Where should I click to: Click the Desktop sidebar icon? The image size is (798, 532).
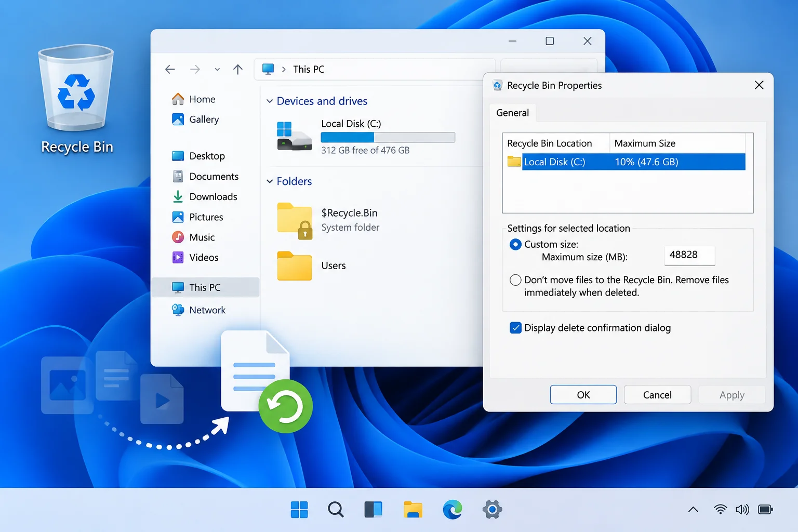tap(178, 156)
